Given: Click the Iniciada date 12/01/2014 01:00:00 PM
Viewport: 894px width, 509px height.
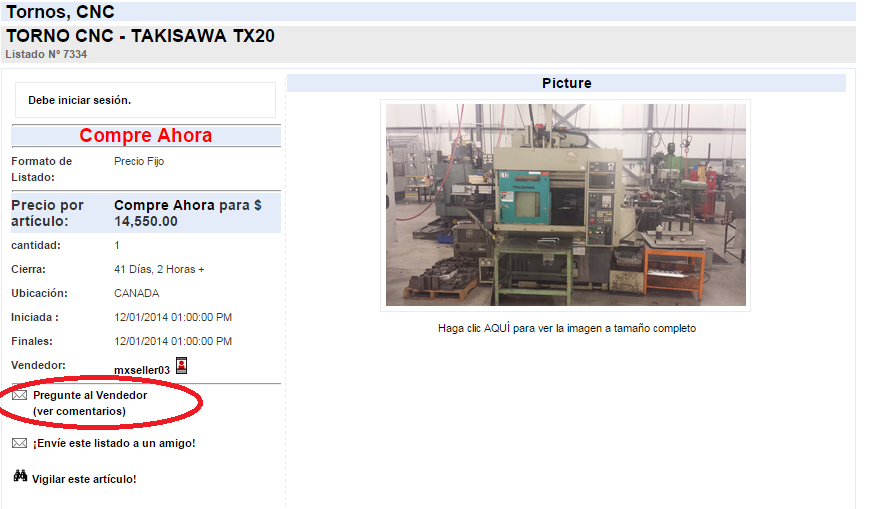Looking at the screenshot, I should pos(173,317).
